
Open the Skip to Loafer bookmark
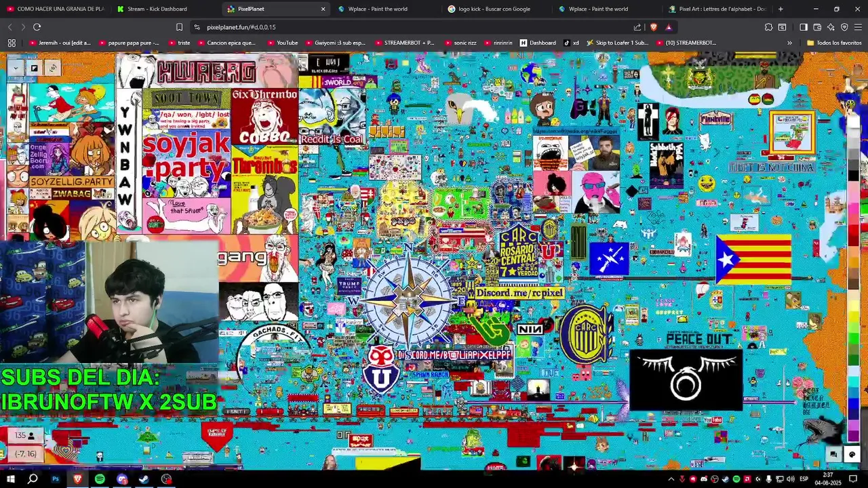616,43
